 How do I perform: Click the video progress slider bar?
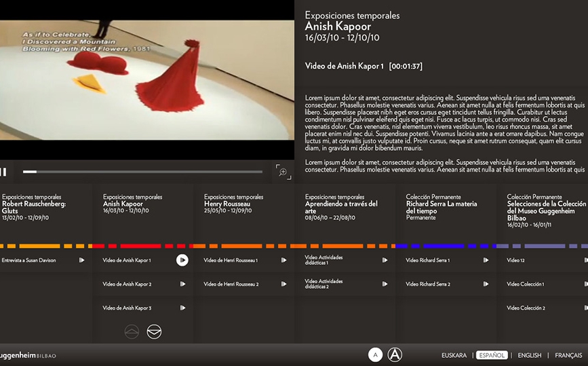tap(142, 172)
